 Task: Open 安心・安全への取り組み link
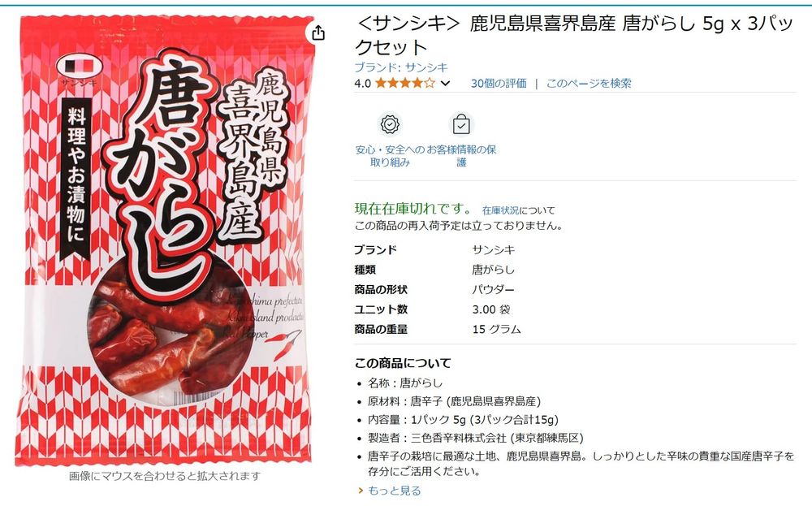pos(390,156)
